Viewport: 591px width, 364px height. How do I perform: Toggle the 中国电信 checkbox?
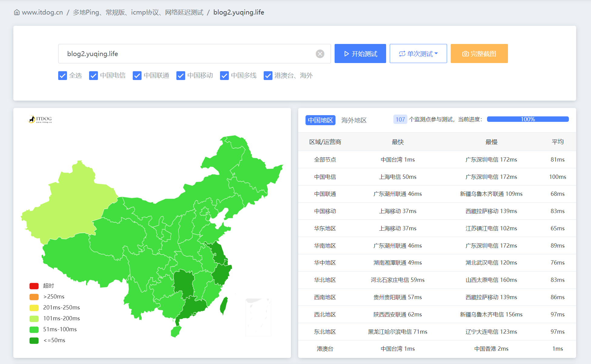click(93, 75)
